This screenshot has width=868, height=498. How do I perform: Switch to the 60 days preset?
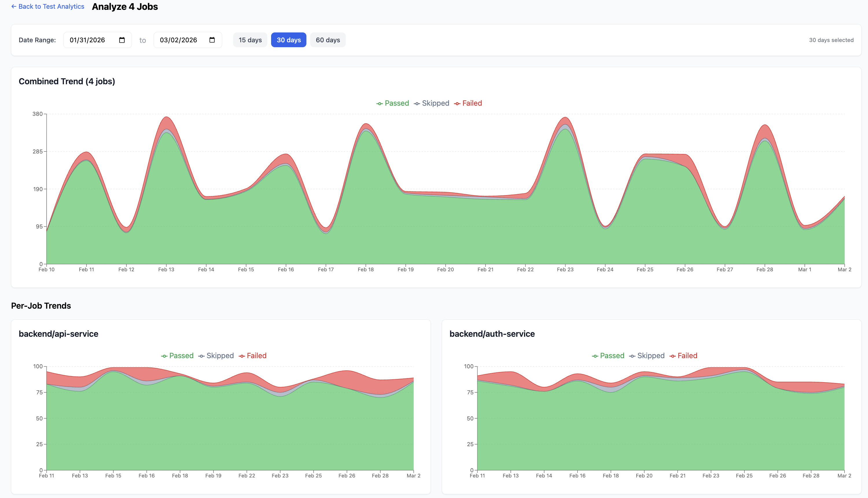[327, 40]
